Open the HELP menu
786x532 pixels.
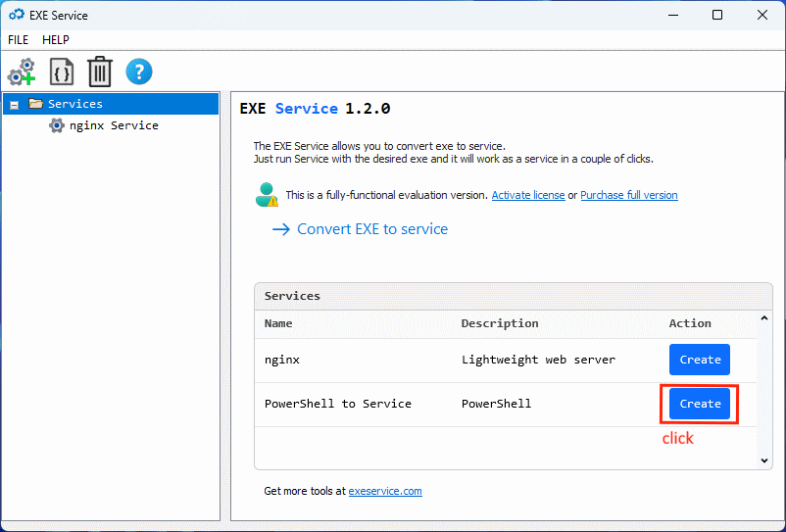56,39
